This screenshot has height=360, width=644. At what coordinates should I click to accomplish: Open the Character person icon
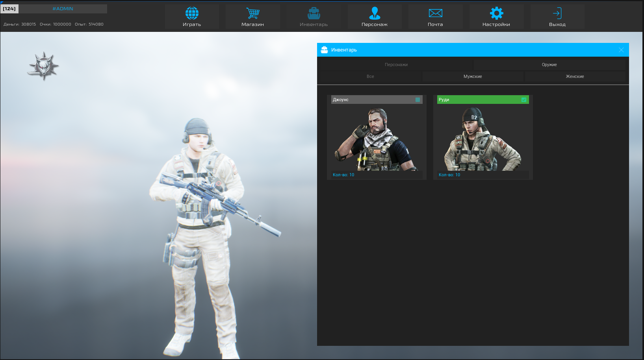[x=375, y=13]
